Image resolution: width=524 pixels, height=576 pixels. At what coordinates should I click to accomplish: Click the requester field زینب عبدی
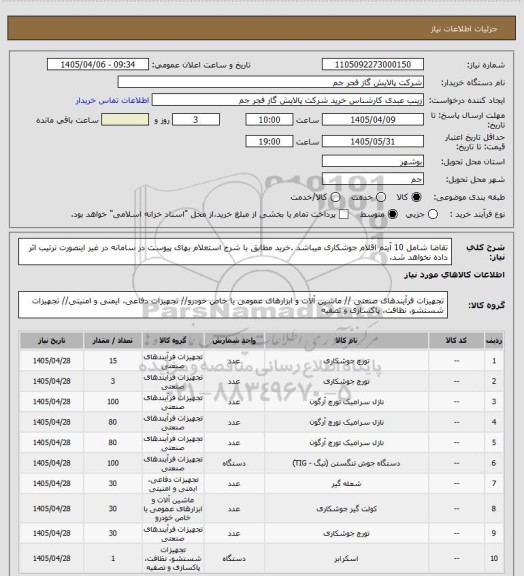click(x=288, y=100)
